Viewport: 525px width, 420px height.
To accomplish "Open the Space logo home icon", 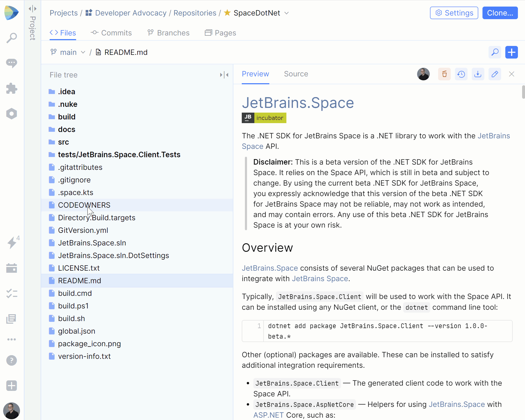I will (x=12, y=13).
